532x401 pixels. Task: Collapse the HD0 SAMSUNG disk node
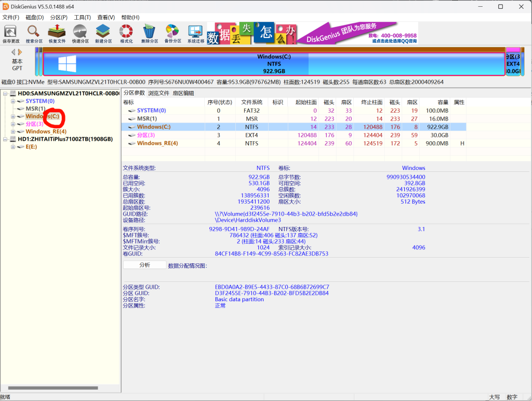pos(5,93)
